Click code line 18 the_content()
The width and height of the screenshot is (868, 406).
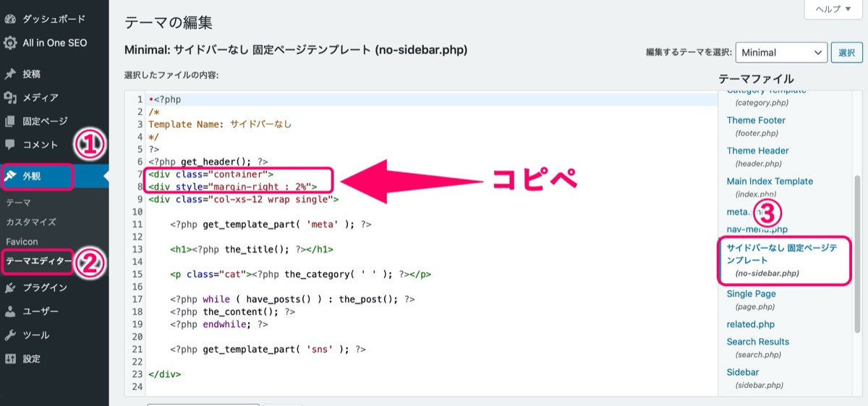(233, 311)
